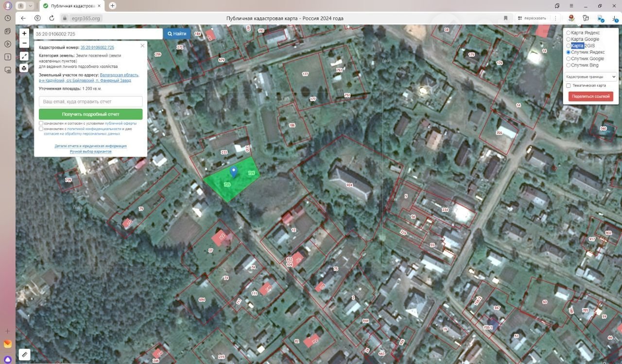Image resolution: width=622 pixels, height=364 pixels.
Task: Bookmark this page in address bar
Action: [x=505, y=18]
